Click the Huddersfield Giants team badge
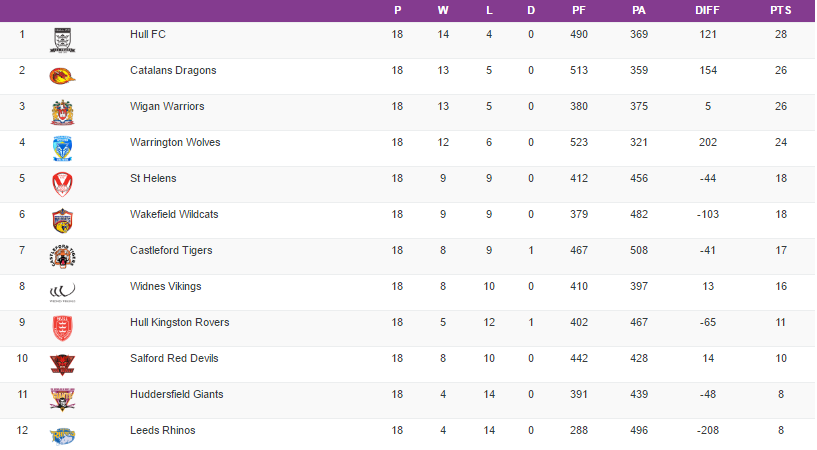817x450 pixels. [62, 400]
